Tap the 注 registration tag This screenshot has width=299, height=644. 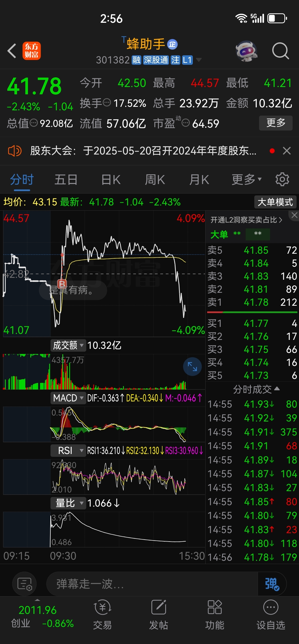(175, 60)
